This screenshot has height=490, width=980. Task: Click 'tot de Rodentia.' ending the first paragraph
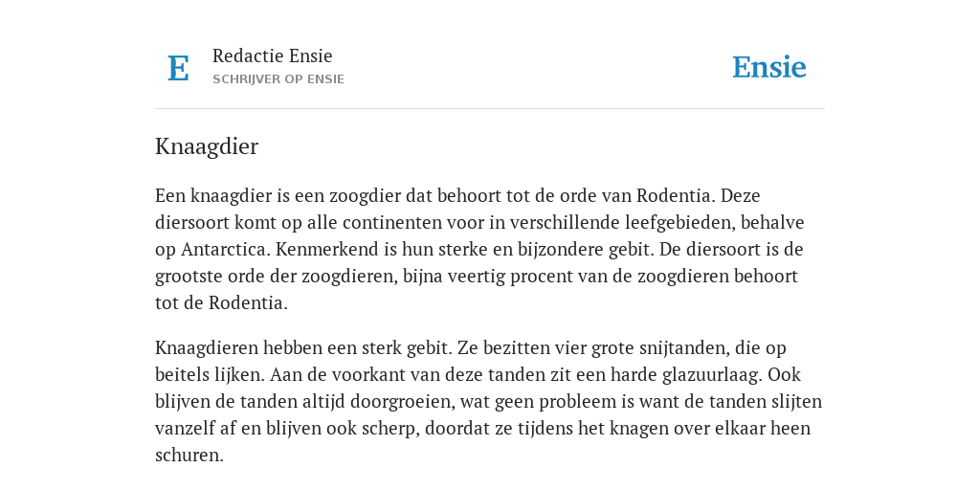tap(221, 303)
